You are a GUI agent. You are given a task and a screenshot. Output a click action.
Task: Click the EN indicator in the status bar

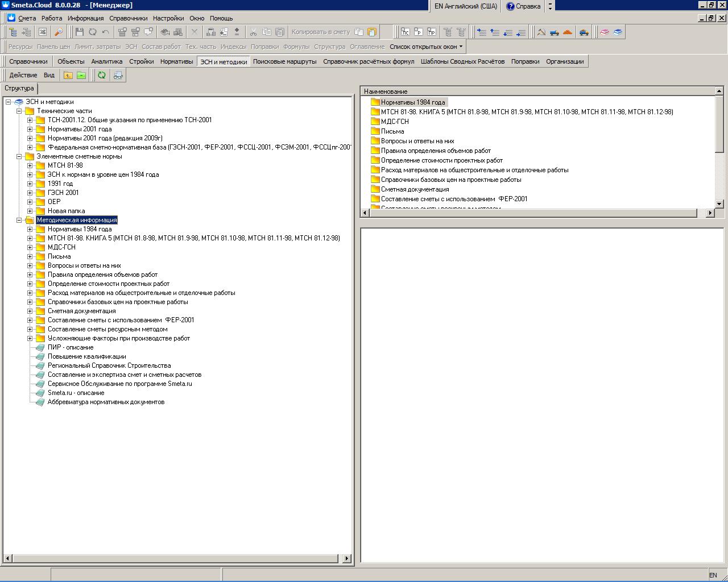tap(713, 575)
